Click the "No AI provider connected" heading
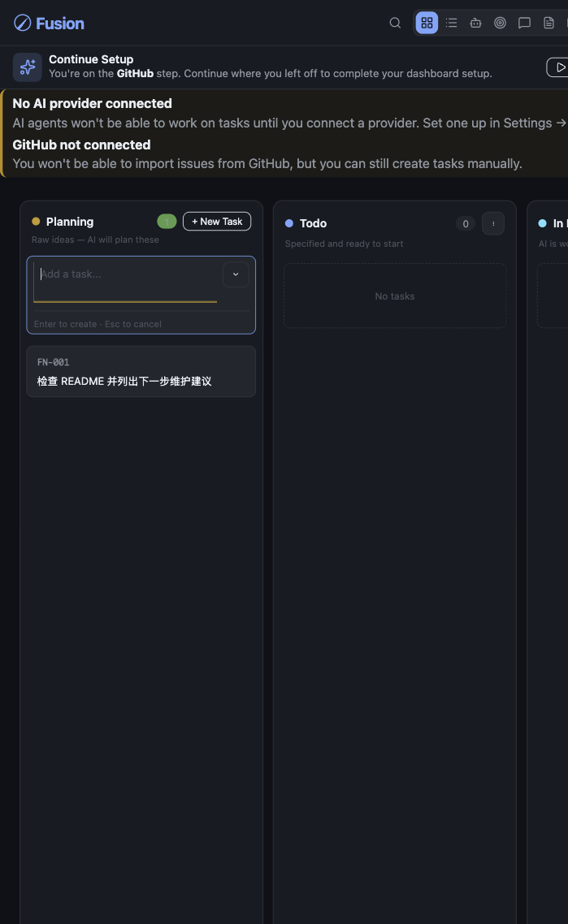 click(x=92, y=104)
